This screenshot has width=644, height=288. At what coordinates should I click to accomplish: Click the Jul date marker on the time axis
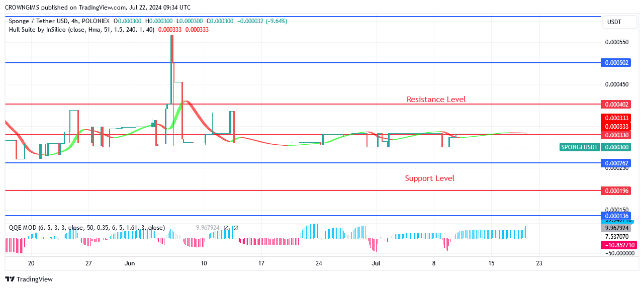coord(375,263)
